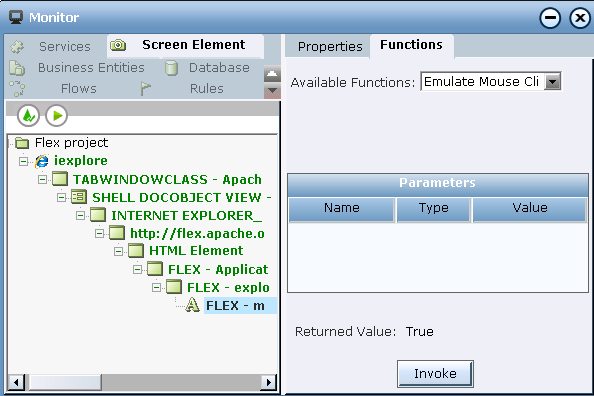The height and width of the screenshot is (396, 594).
Task: Click the Invoke button
Action: pyautogui.click(x=435, y=374)
